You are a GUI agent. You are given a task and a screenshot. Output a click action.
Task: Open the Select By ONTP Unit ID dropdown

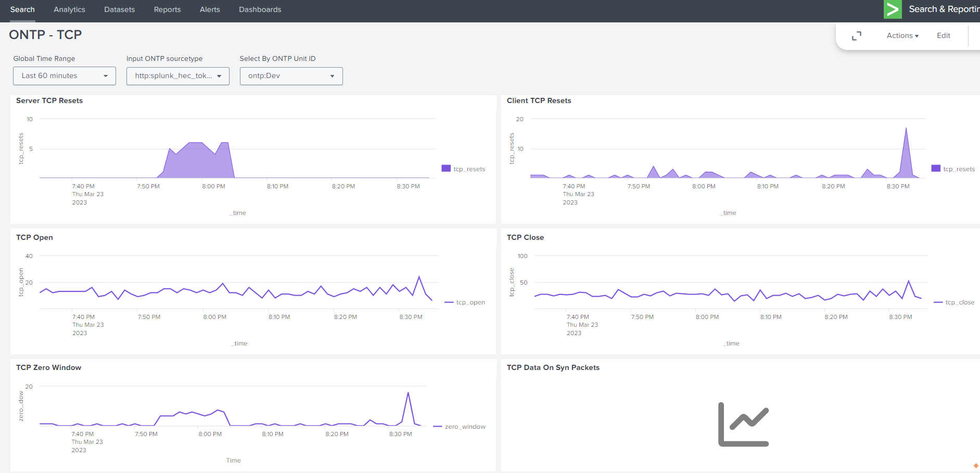[291, 76]
